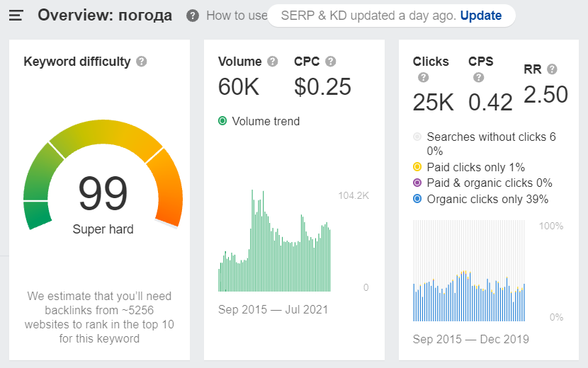Click help icon beside Volume label
The width and height of the screenshot is (588, 368).
[x=273, y=62]
